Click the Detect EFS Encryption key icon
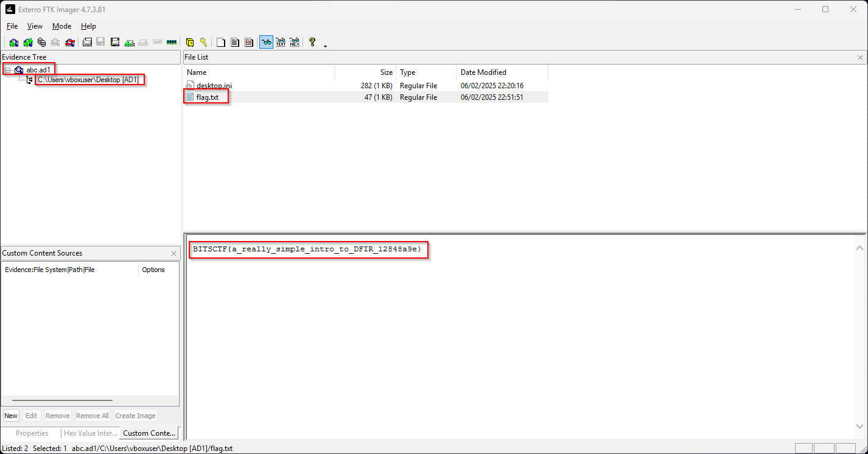Viewport: 868px width, 454px height. 203,43
